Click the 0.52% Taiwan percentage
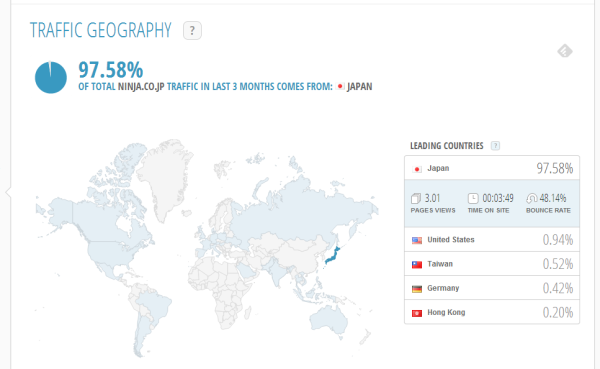Image resolution: width=600 pixels, height=369 pixels. click(x=558, y=264)
